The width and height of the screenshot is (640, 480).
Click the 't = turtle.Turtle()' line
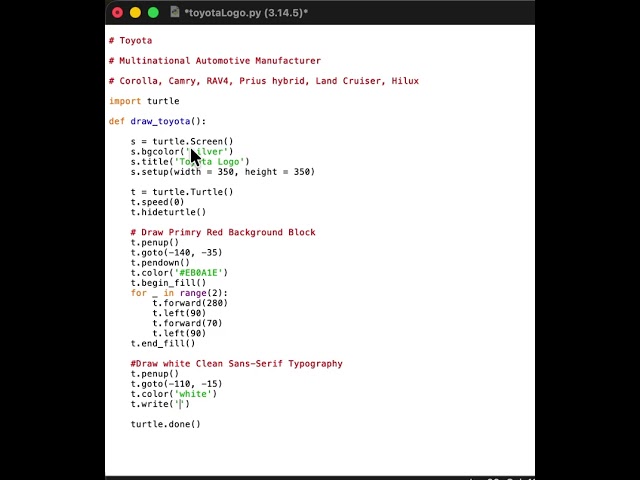point(182,192)
